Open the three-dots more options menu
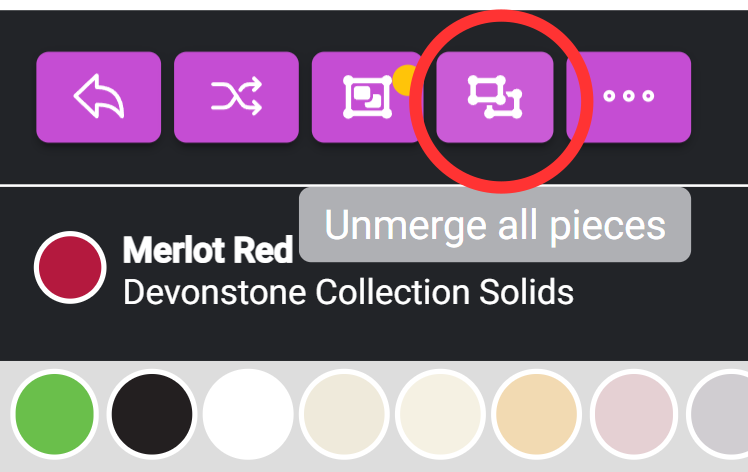Image resolution: width=748 pixels, height=472 pixels. [x=628, y=96]
